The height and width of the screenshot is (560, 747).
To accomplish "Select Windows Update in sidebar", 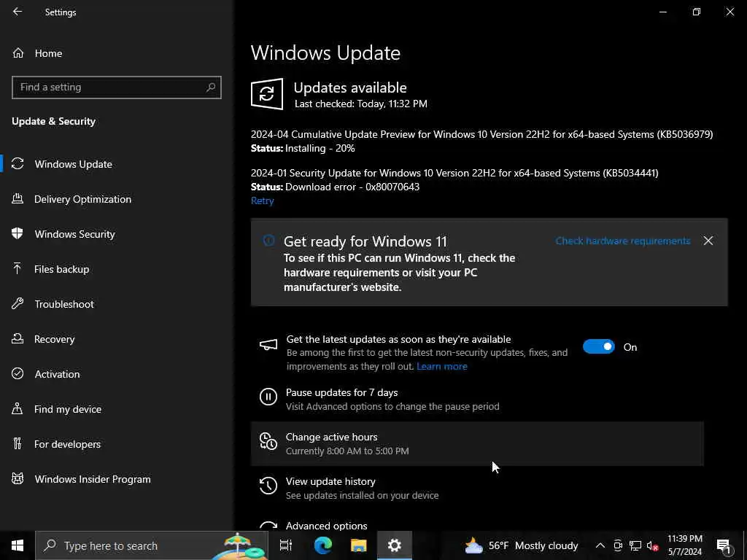I will click(x=74, y=164).
